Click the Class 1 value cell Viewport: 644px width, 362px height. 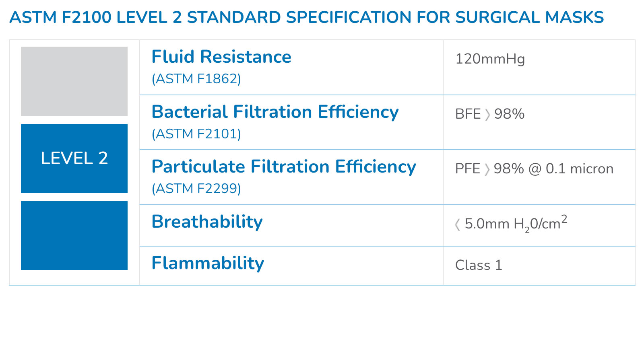click(x=479, y=265)
